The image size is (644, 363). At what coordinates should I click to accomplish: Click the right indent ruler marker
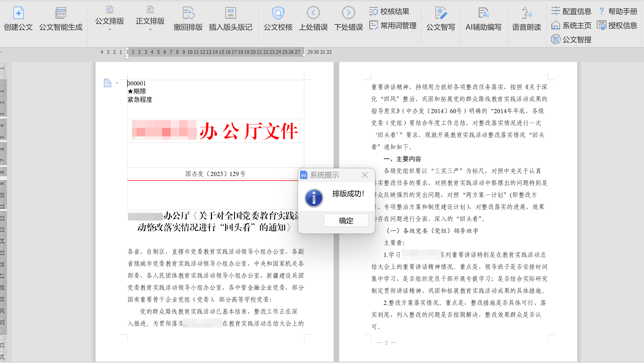click(x=304, y=54)
